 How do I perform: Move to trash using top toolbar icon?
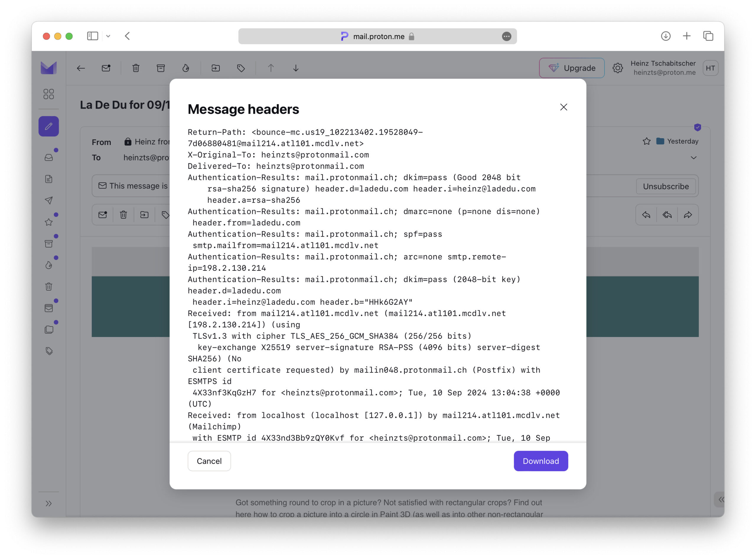(136, 68)
